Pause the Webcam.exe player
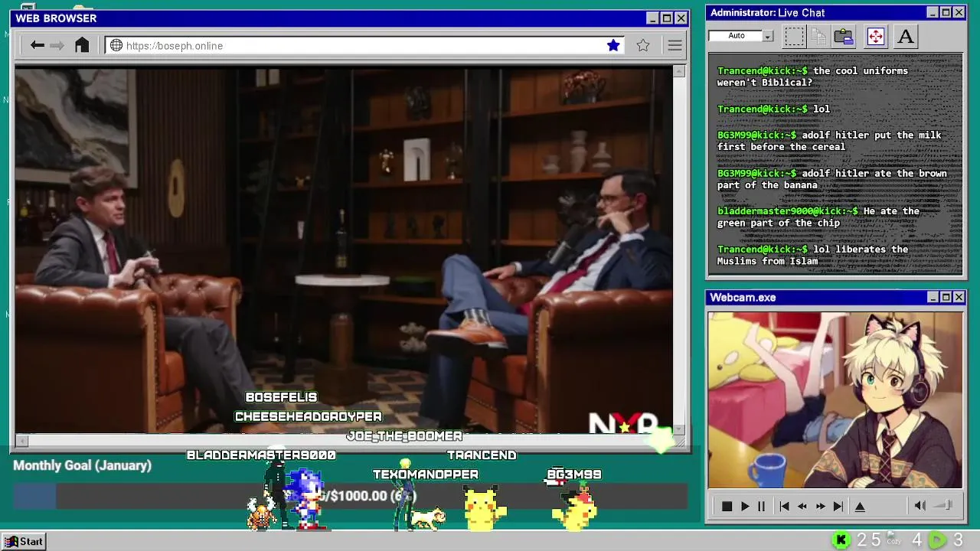This screenshot has width=980, height=551. [x=761, y=506]
